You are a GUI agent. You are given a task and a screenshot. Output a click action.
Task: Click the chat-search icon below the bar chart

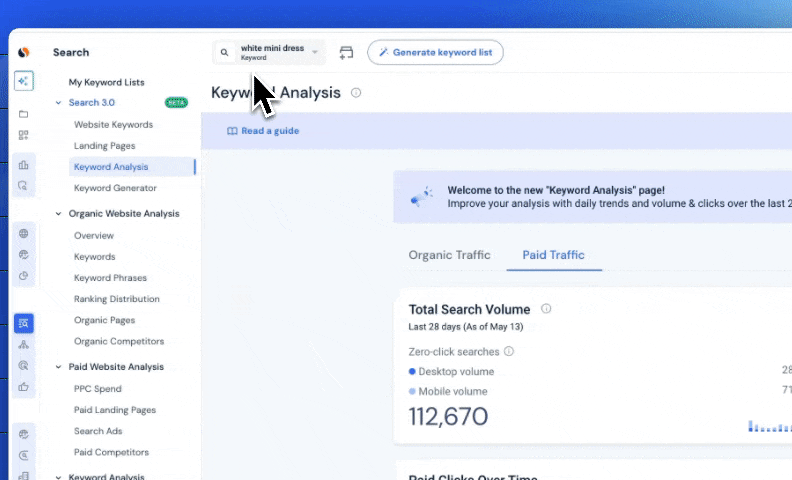pos(23,186)
